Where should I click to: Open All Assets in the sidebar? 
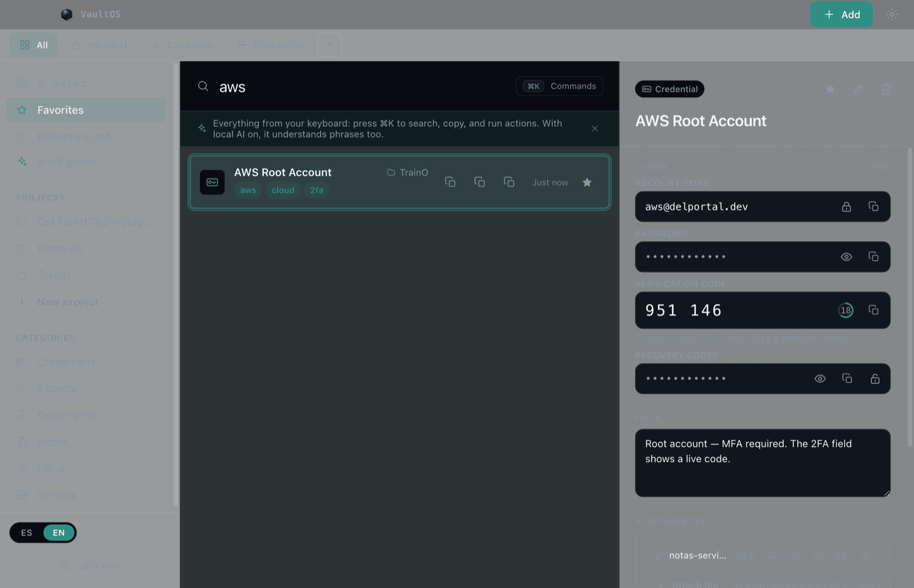pyautogui.click(x=86, y=83)
